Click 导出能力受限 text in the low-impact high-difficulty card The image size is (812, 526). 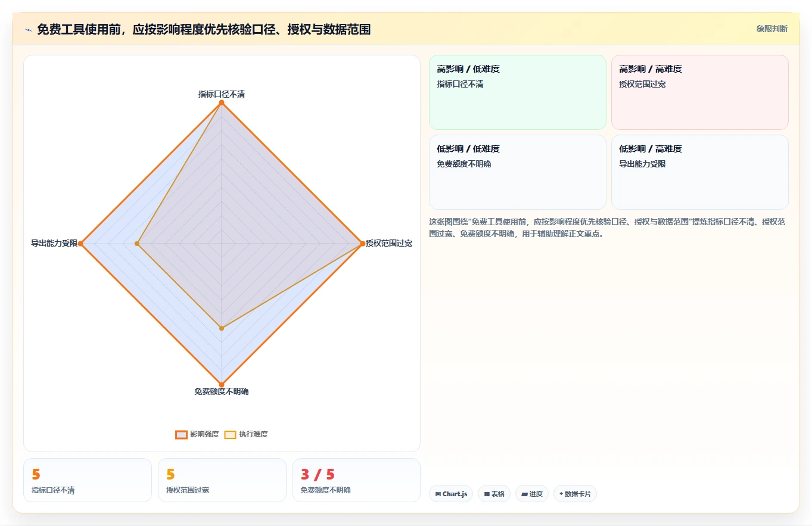coord(642,164)
